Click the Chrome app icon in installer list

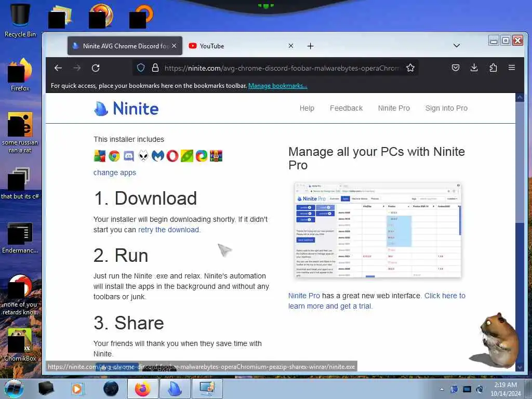click(x=114, y=156)
